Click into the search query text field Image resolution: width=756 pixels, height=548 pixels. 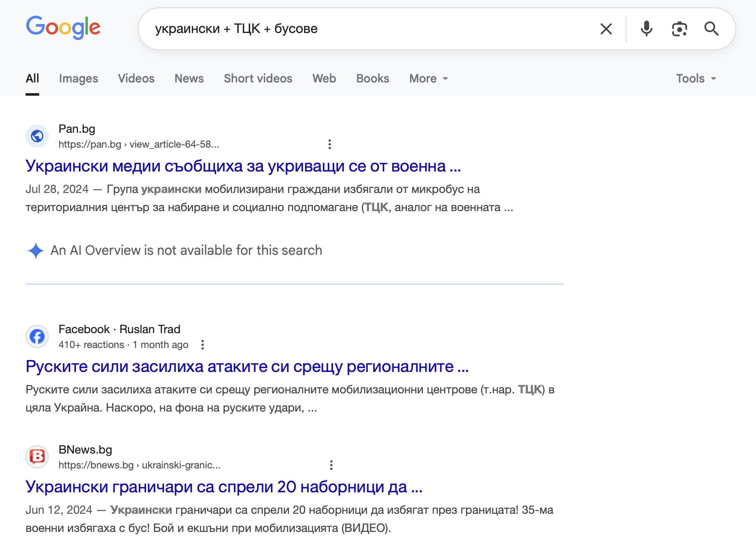[371, 29]
